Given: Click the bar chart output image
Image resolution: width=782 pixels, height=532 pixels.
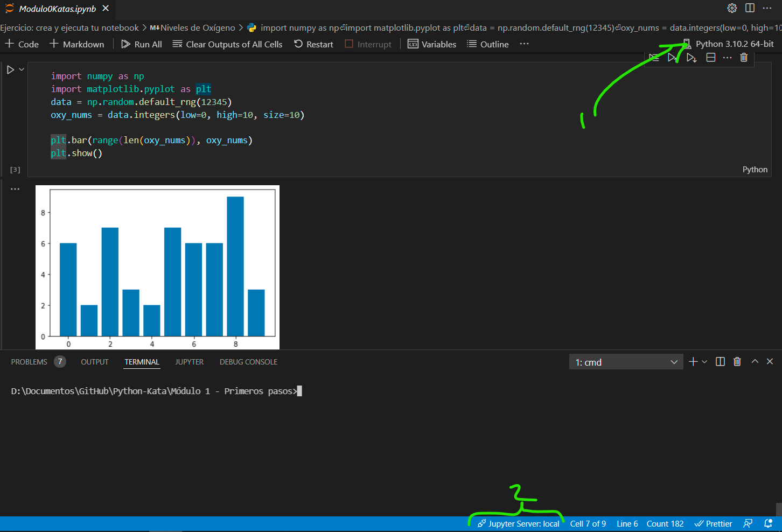Looking at the screenshot, I should 157,267.
